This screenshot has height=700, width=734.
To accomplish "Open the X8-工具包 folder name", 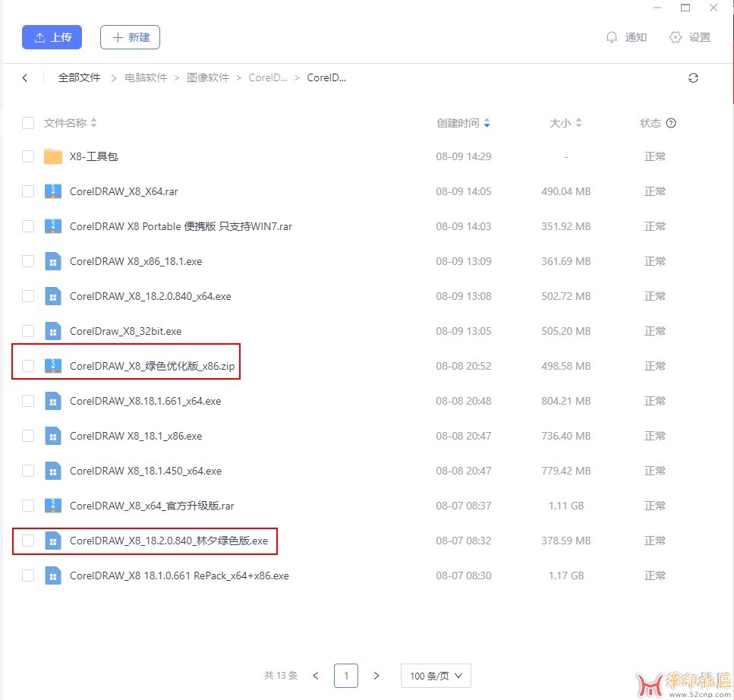I will pos(93,156).
